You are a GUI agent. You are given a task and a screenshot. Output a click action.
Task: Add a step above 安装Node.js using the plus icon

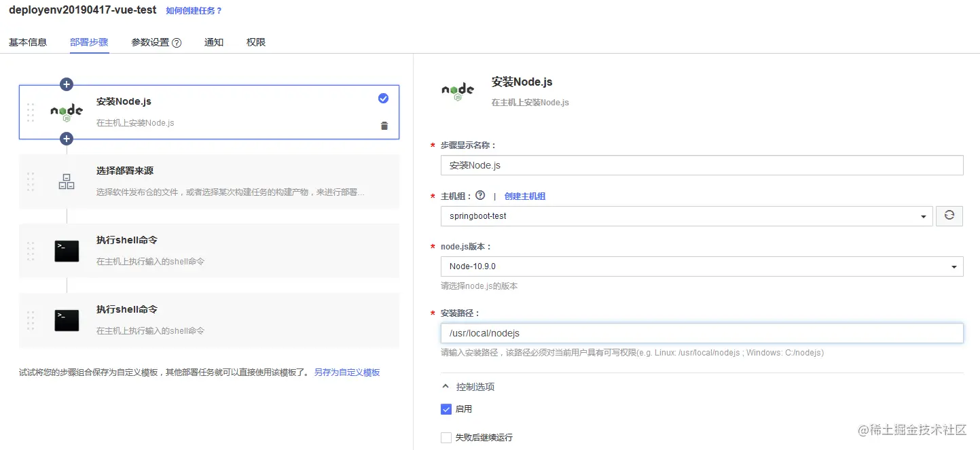click(66, 84)
